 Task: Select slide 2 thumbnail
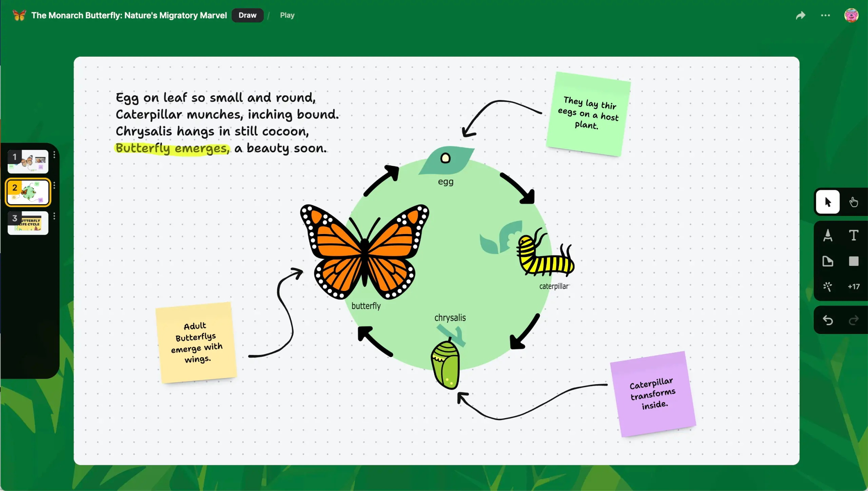coord(28,192)
